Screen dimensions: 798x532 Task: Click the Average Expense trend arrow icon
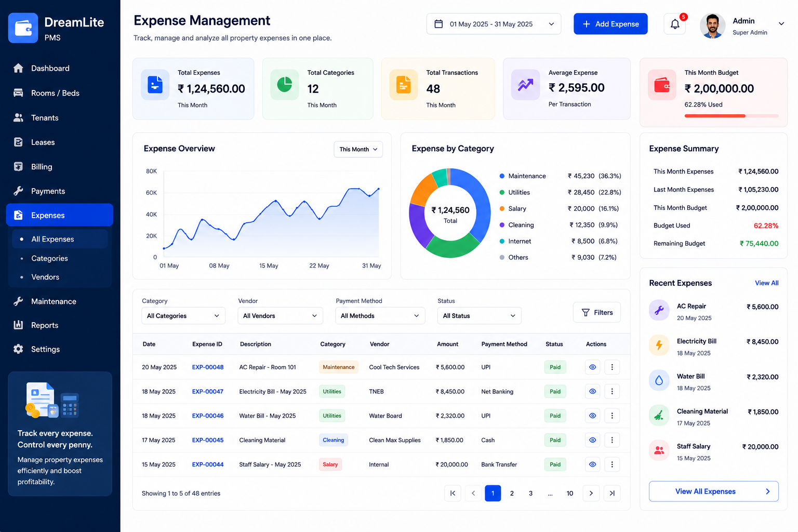(525, 85)
